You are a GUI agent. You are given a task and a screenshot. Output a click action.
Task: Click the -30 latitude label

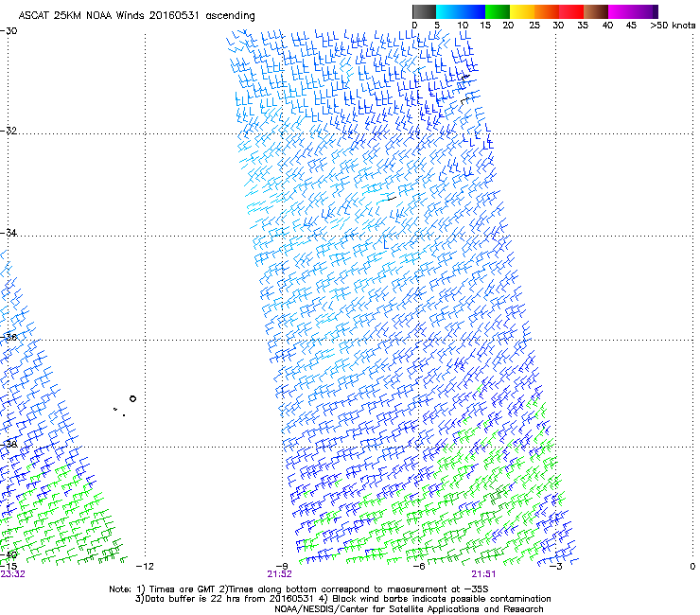pyautogui.click(x=9, y=31)
